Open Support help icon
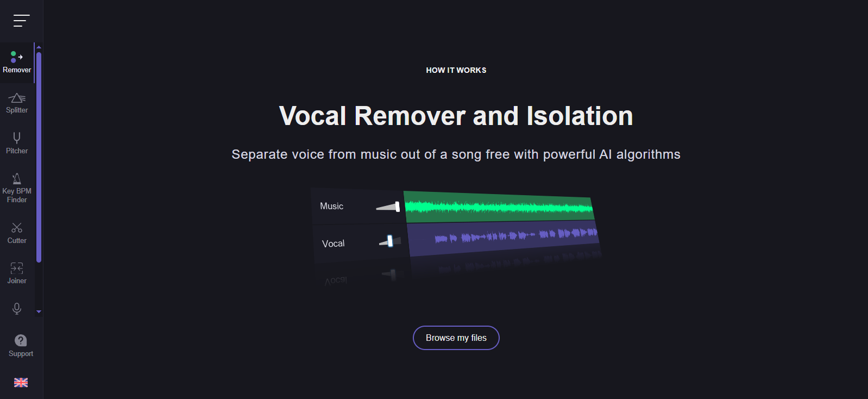This screenshot has height=399, width=868. [x=21, y=340]
